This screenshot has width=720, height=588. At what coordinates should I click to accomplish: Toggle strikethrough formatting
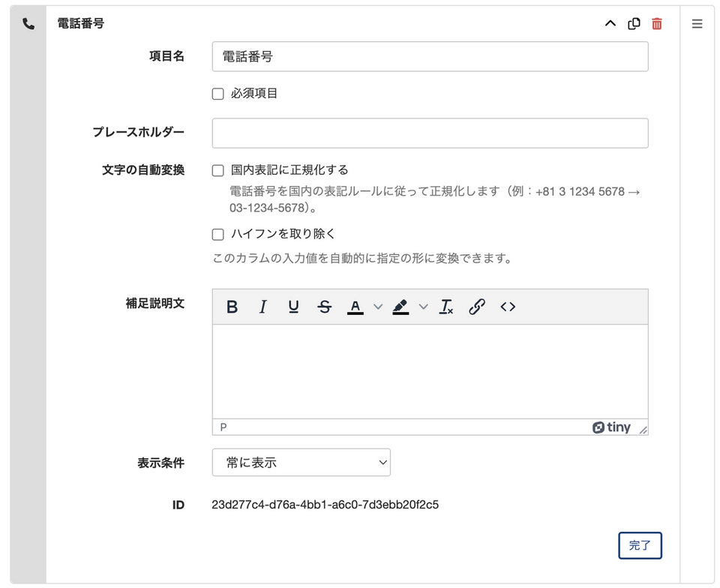pos(324,307)
